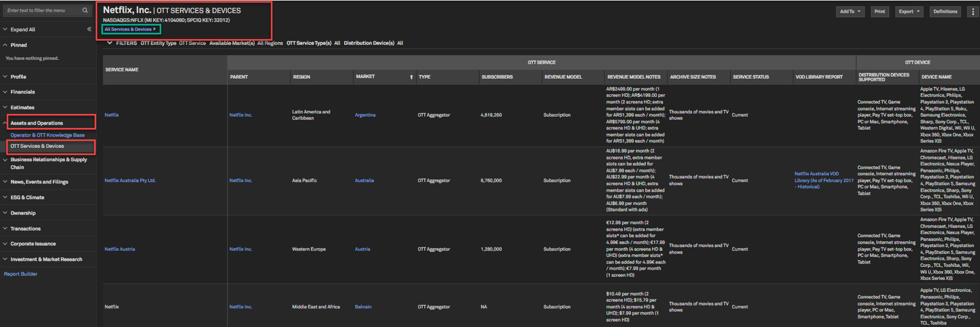The height and width of the screenshot is (327, 980).
Task: Click the Market column sort arrow
Action: point(411,77)
